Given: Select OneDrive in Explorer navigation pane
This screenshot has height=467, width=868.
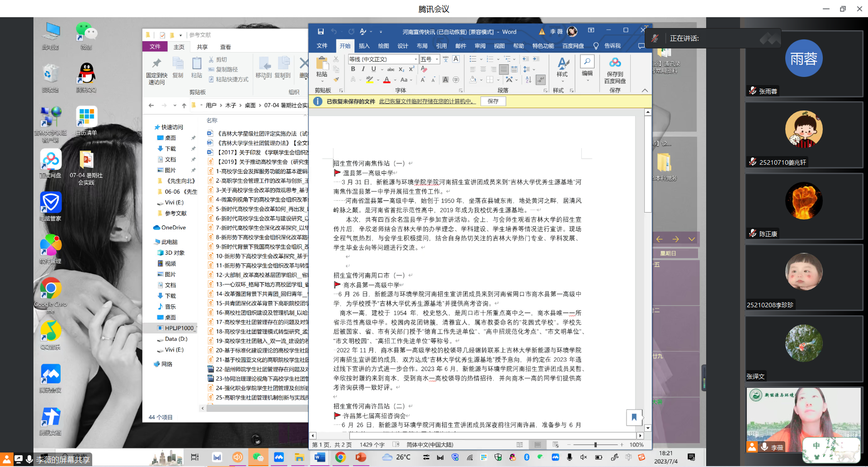Looking at the screenshot, I should pyautogui.click(x=173, y=228).
